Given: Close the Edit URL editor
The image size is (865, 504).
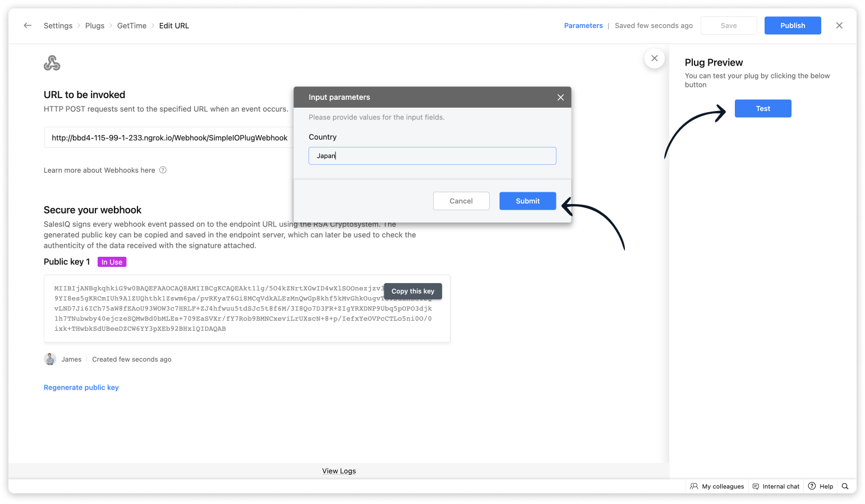Looking at the screenshot, I should [839, 25].
